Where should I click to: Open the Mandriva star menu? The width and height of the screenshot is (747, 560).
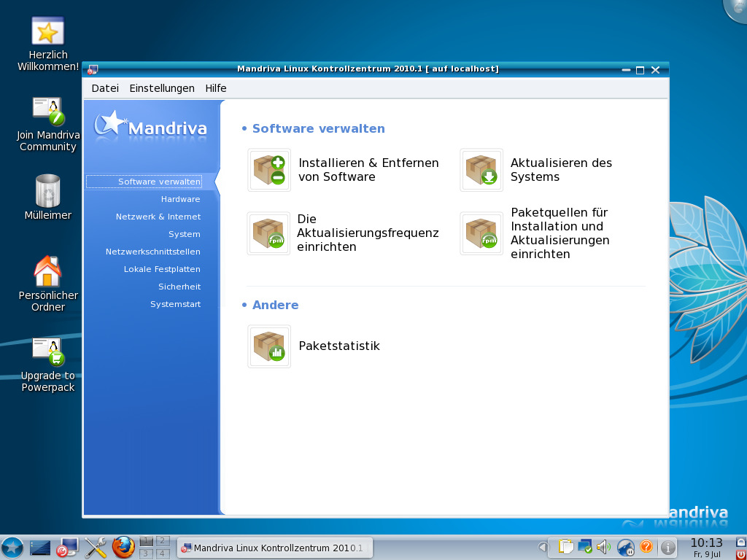(13, 546)
